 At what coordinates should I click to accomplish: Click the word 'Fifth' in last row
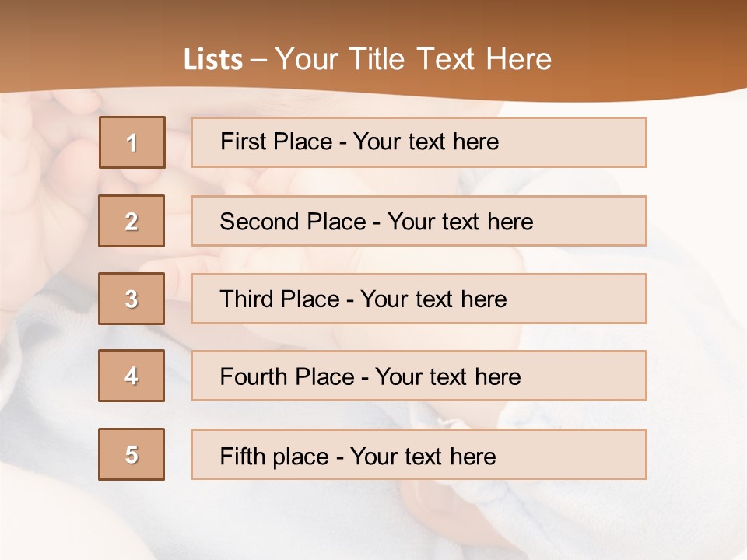click(240, 456)
